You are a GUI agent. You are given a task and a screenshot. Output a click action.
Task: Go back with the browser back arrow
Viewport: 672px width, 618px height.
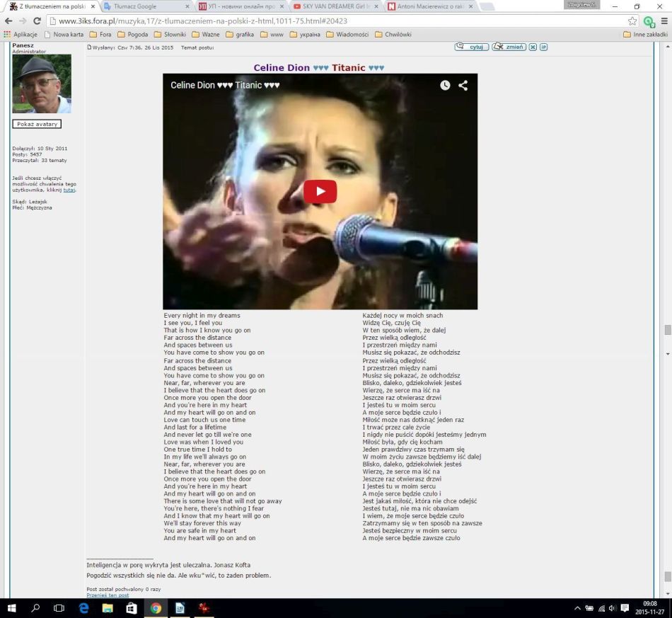pyautogui.click(x=8, y=21)
